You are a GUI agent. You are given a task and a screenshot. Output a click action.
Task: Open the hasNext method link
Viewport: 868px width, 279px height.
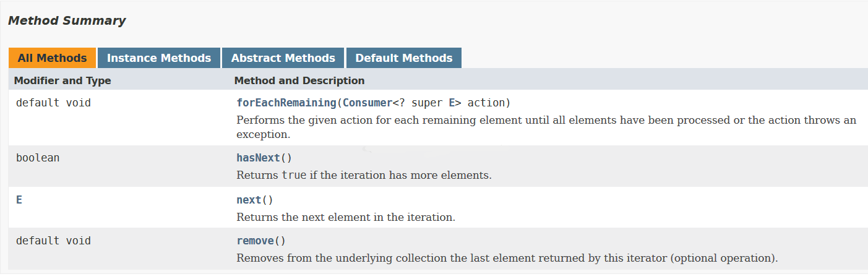(x=258, y=158)
